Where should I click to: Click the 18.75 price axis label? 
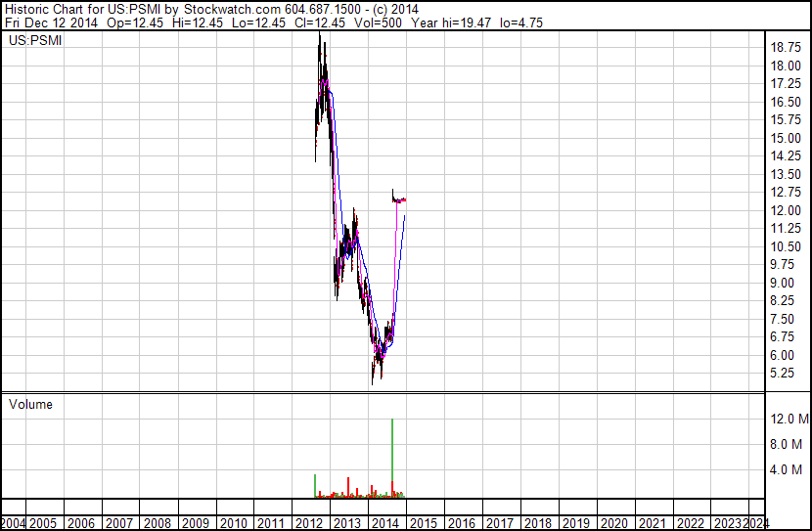(786, 47)
